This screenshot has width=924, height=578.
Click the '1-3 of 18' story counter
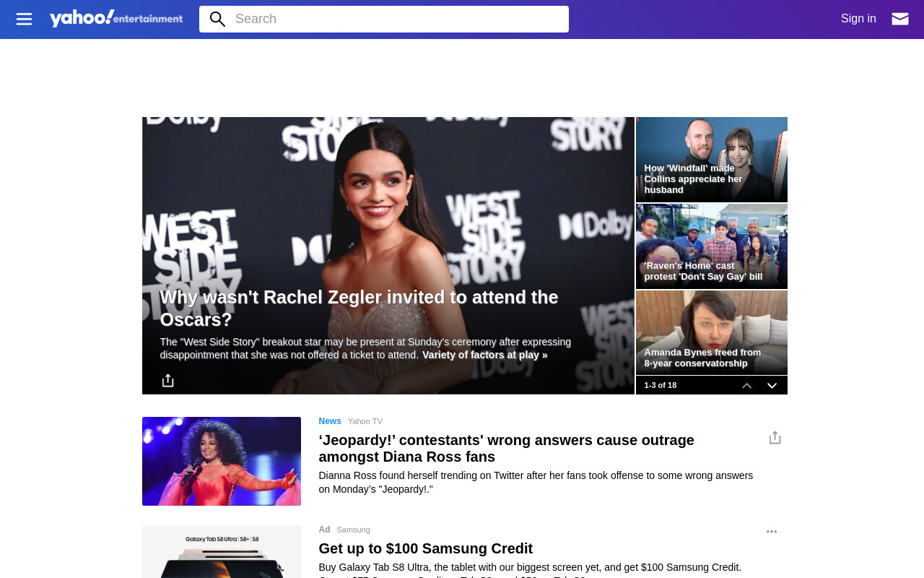click(x=661, y=385)
